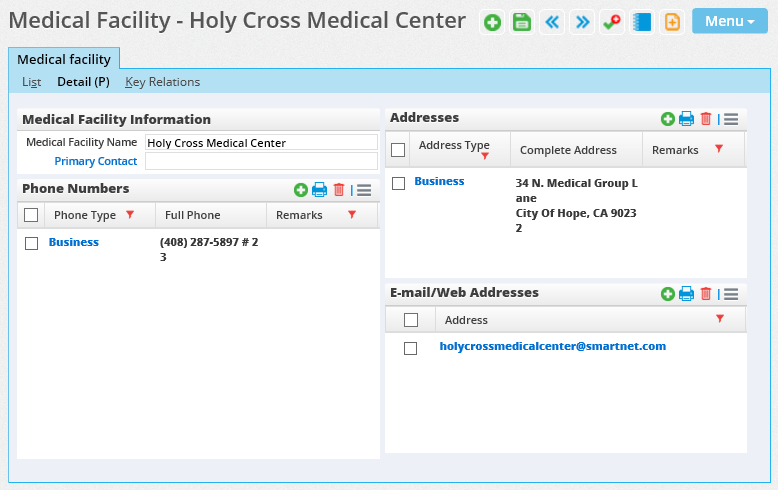Open the Business phone type link
The height and width of the screenshot is (490, 778).
click(x=73, y=242)
